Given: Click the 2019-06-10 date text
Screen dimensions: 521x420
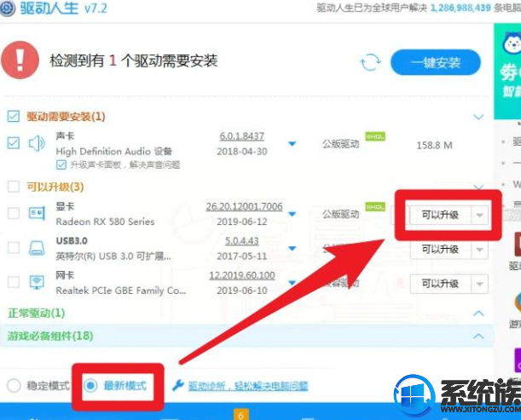Looking at the screenshot, I should tap(242, 291).
